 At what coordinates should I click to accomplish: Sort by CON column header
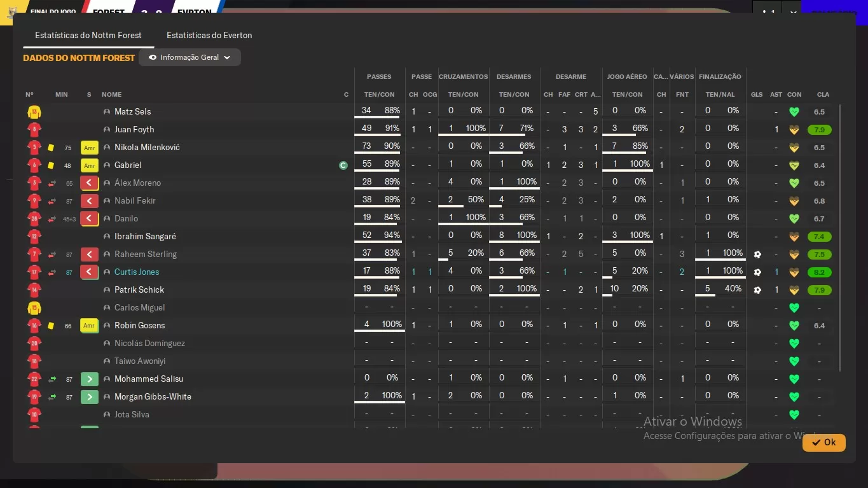tap(794, 95)
